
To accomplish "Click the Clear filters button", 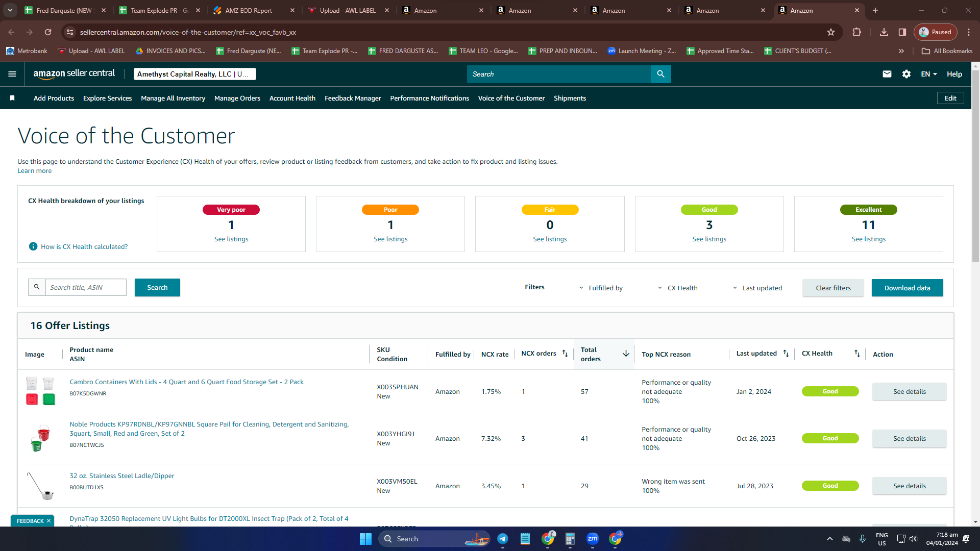I will (x=833, y=288).
